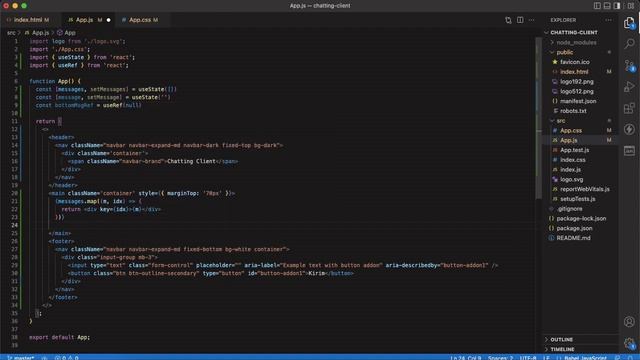Toggle the Secondary Side Bar layout icon
640x360 pixels.
[617, 6]
